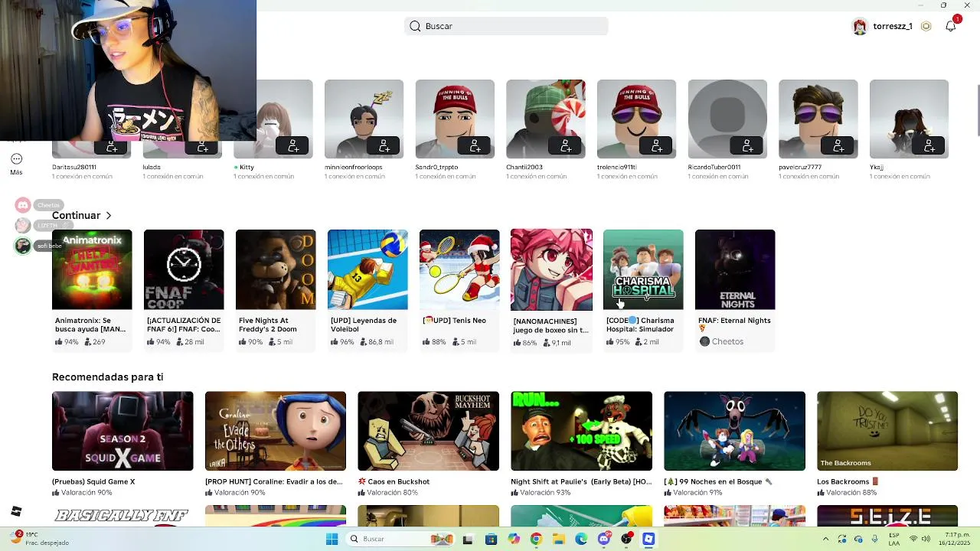Open the Coraline Evade the Others thumbnail

pos(276,431)
